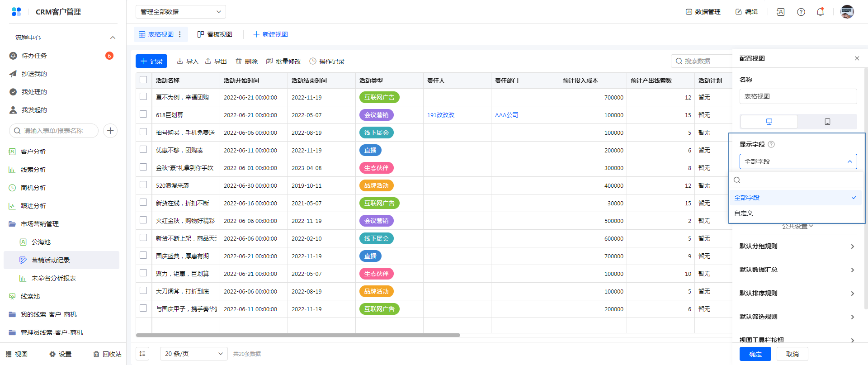868x365 pixels.
Task: Switch to the 看板视图 tab
Action: (x=215, y=34)
